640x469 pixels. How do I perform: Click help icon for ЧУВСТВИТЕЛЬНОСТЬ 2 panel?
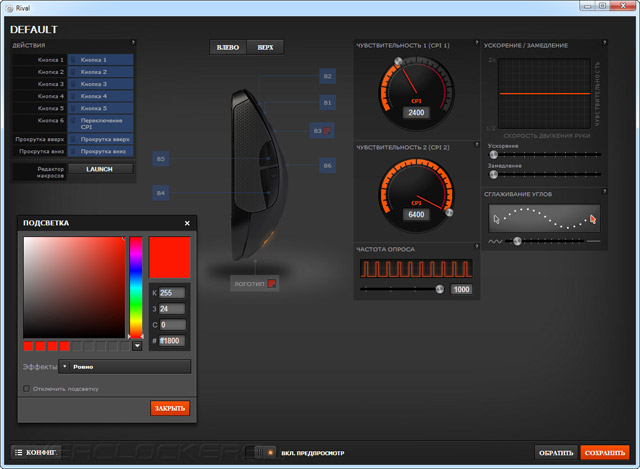point(476,144)
